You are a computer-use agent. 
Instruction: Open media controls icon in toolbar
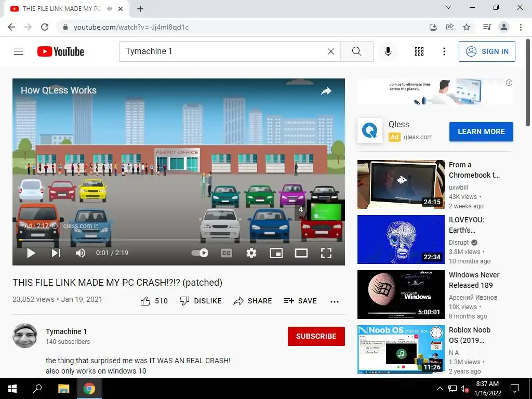pyautogui.click(x=487, y=27)
